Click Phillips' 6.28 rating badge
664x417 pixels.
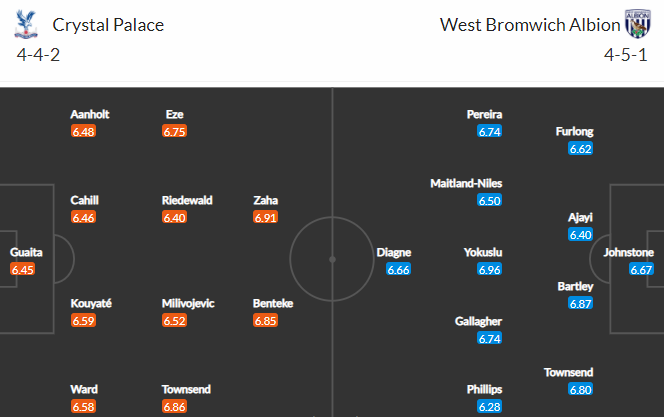tap(490, 406)
